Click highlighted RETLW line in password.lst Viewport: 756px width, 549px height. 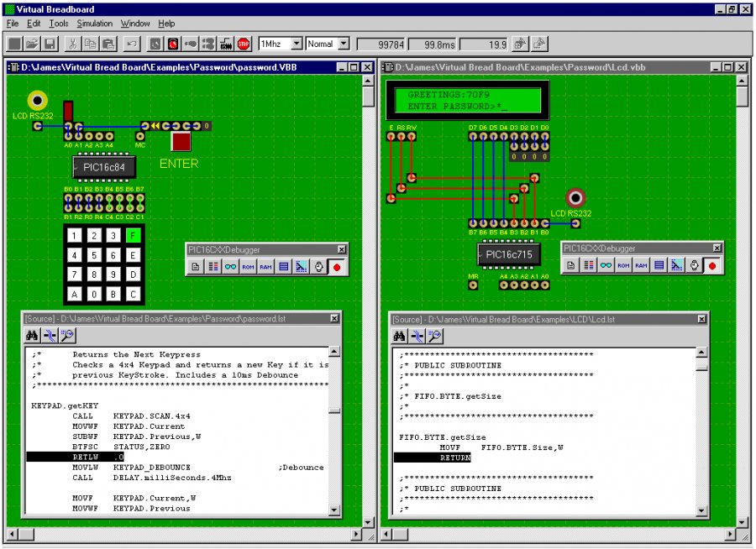(76, 457)
